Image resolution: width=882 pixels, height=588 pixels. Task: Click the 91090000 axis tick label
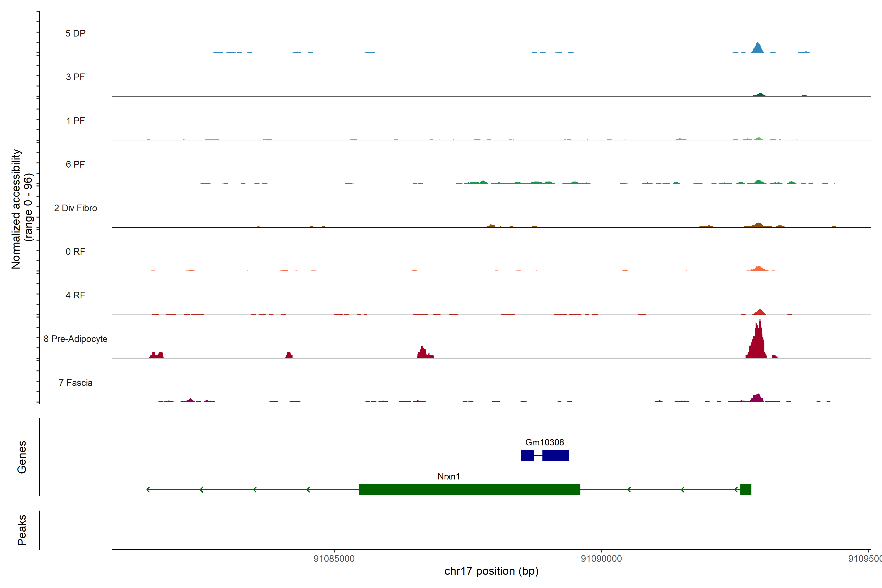[601, 559]
